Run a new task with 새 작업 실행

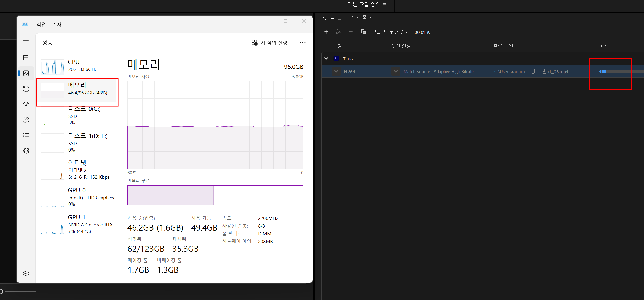pos(269,43)
